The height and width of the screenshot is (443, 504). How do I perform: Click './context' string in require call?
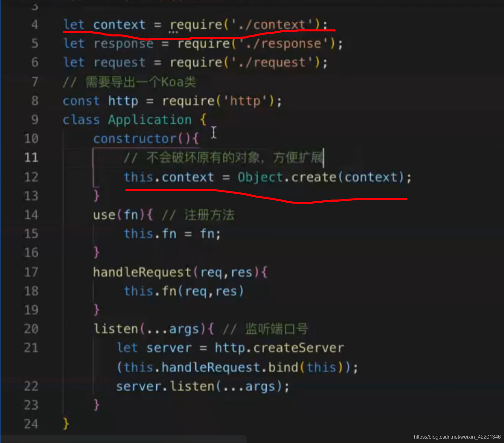(x=272, y=25)
